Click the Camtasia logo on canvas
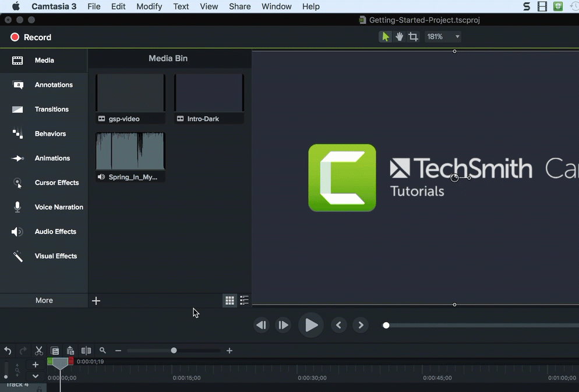579x392 pixels. click(x=343, y=178)
